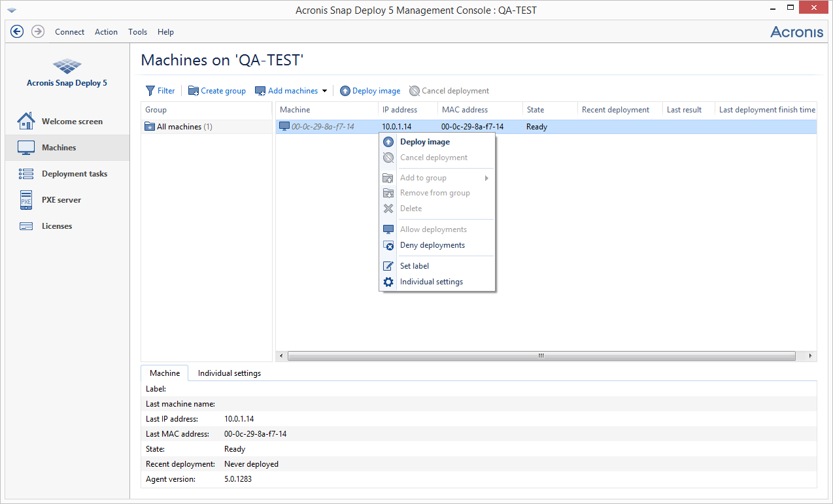The height and width of the screenshot is (504, 833).
Task: Click the back navigation arrow
Action: click(x=17, y=31)
